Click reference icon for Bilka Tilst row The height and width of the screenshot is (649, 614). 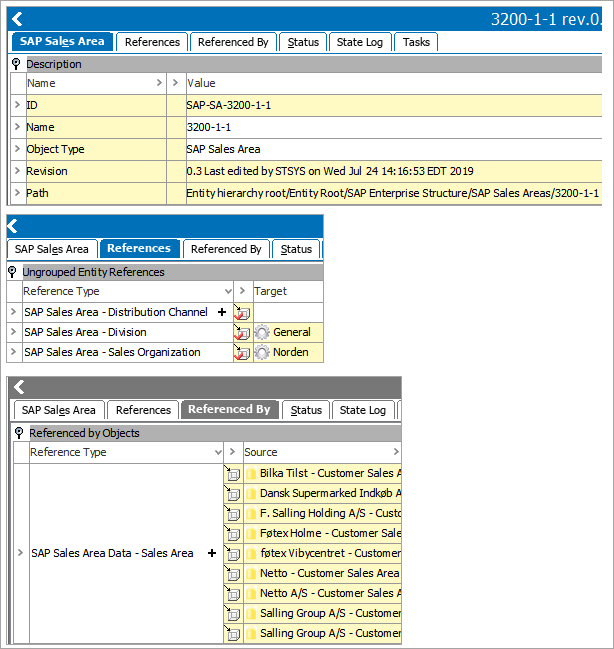pyautogui.click(x=232, y=473)
